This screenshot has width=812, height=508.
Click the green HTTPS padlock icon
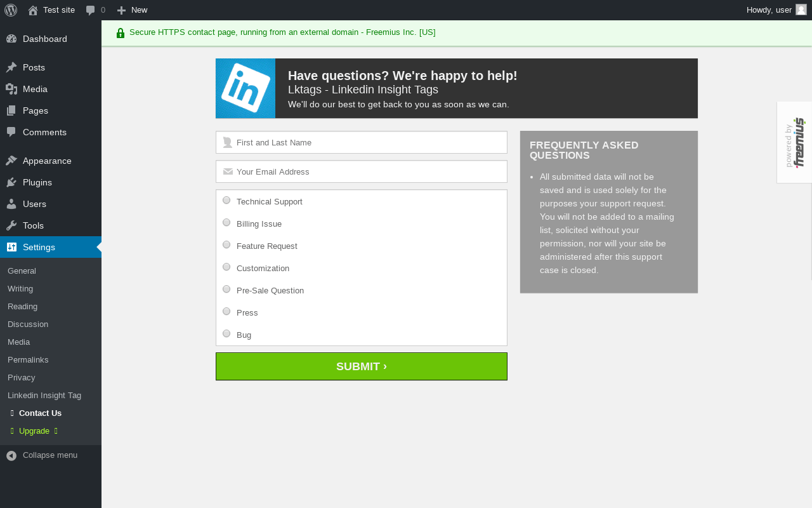pos(121,33)
